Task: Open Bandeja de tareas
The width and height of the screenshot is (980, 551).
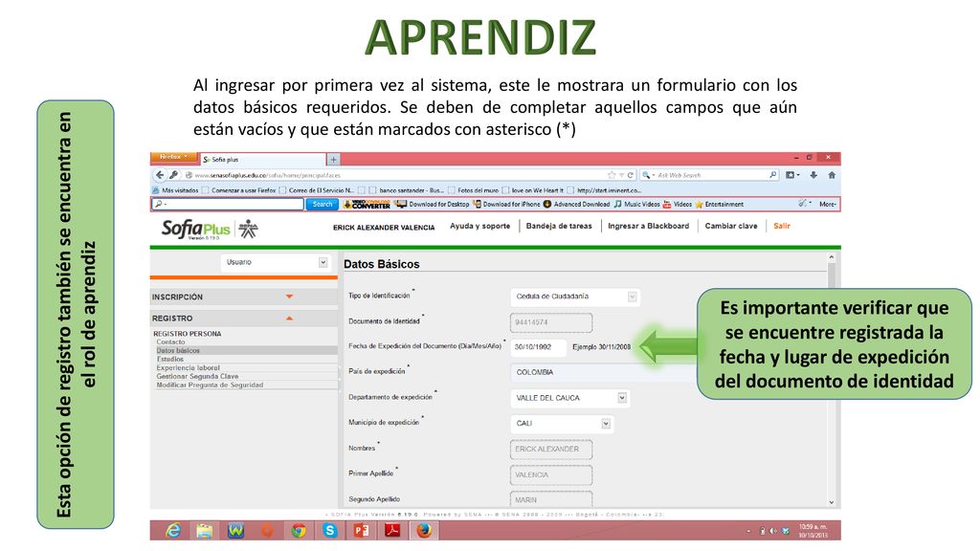Action: [559, 226]
